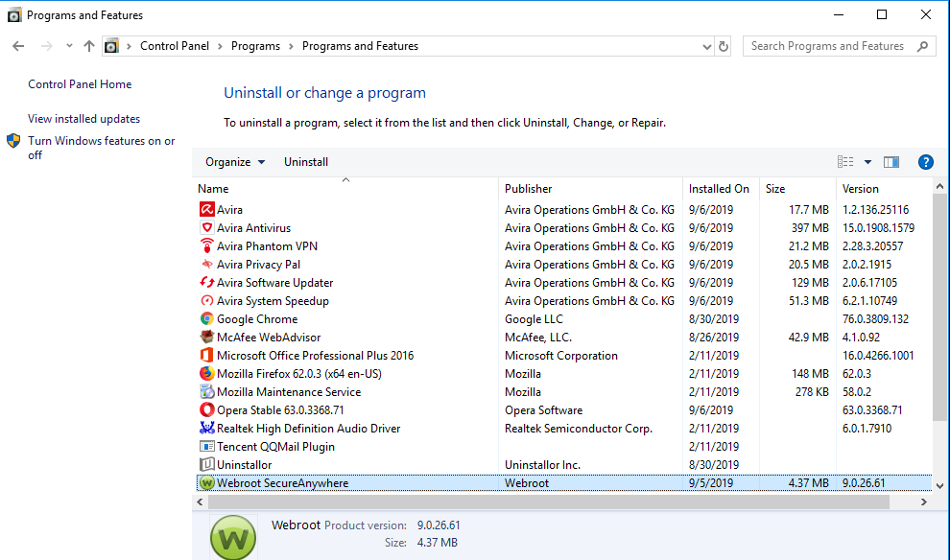Click the horizontal scrollbar left arrow
The height and width of the screenshot is (560, 950).
click(x=200, y=502)
